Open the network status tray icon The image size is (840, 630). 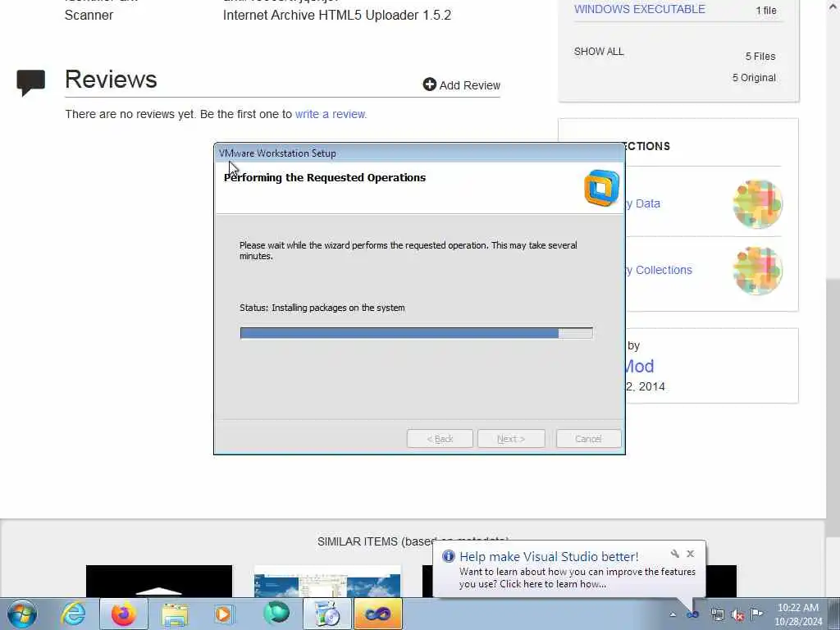(x=717, y=614)
